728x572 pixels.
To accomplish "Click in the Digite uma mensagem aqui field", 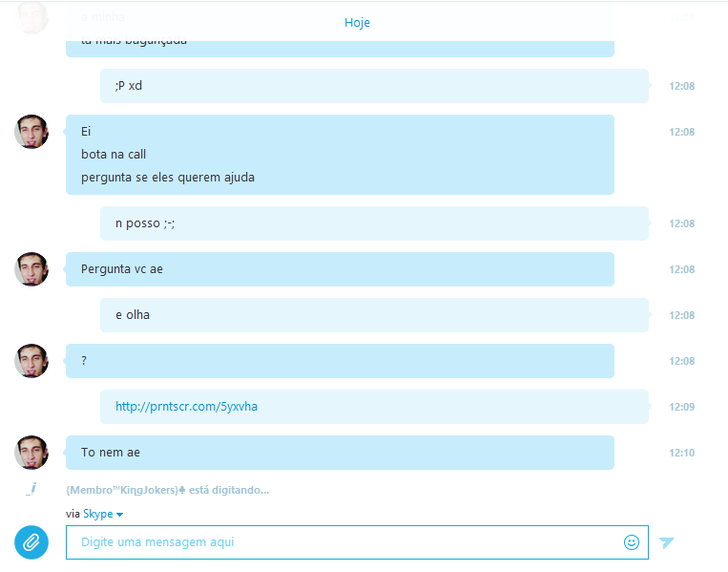I will pyautogui.click(x=357, y=542).
